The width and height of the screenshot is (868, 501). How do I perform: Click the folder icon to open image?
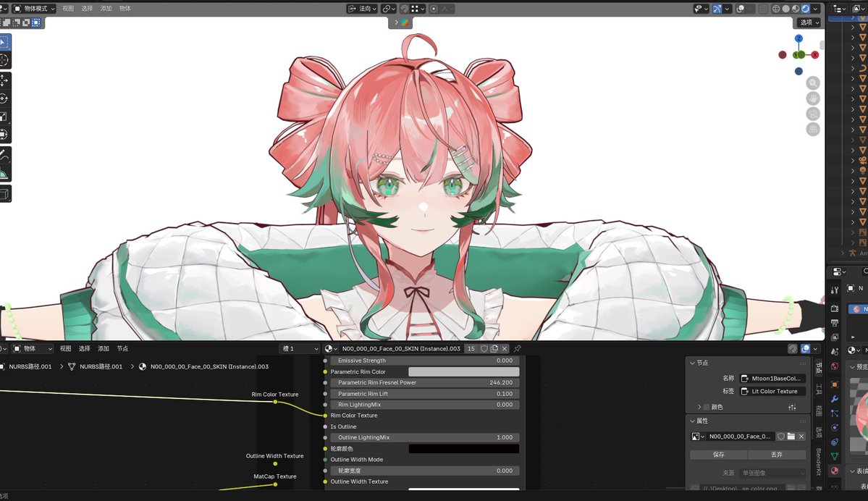[791, 437]
